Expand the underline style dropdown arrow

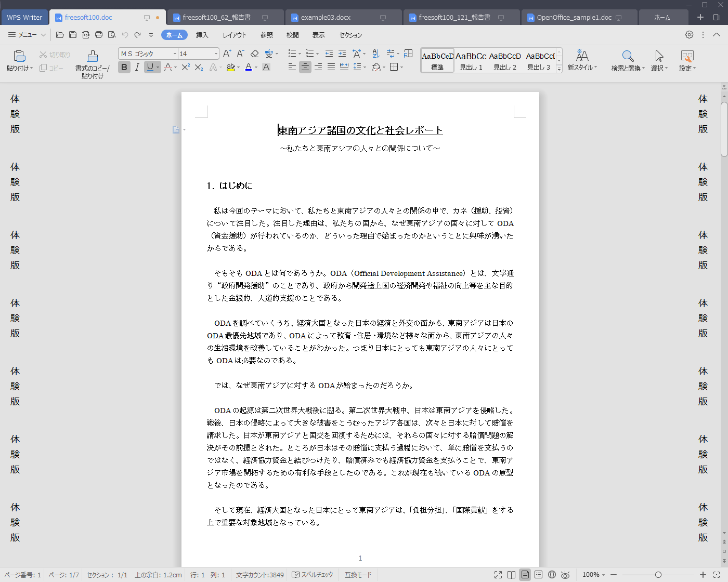[x=158, y=67]
